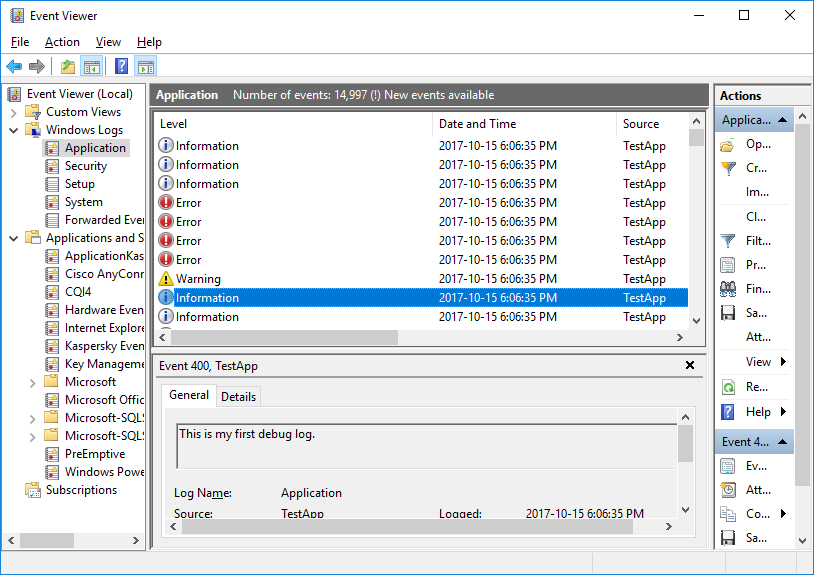
Task: Click Clear Log action
Action: pos(755,217)
